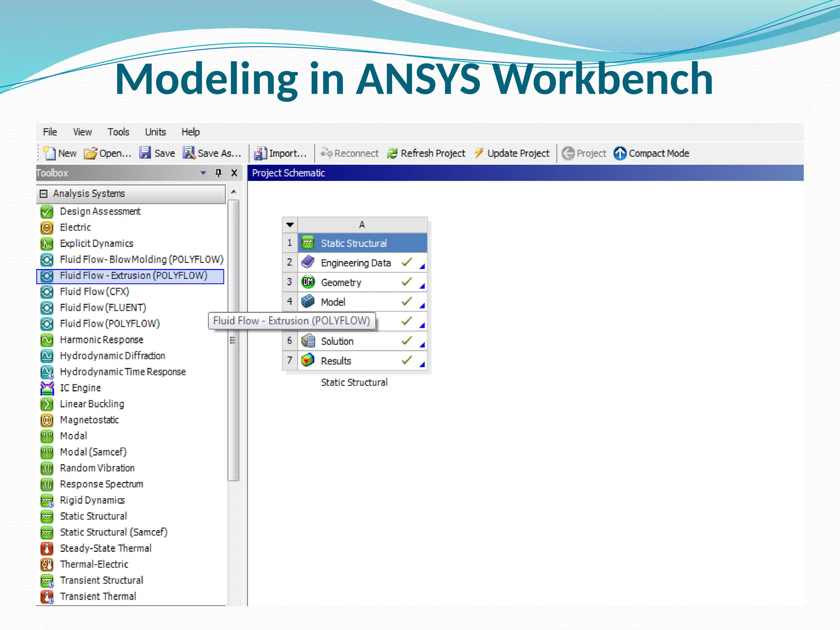Viewport: 840px width, 630px height.
Task: Open the File menu
Action: point(50,132)
